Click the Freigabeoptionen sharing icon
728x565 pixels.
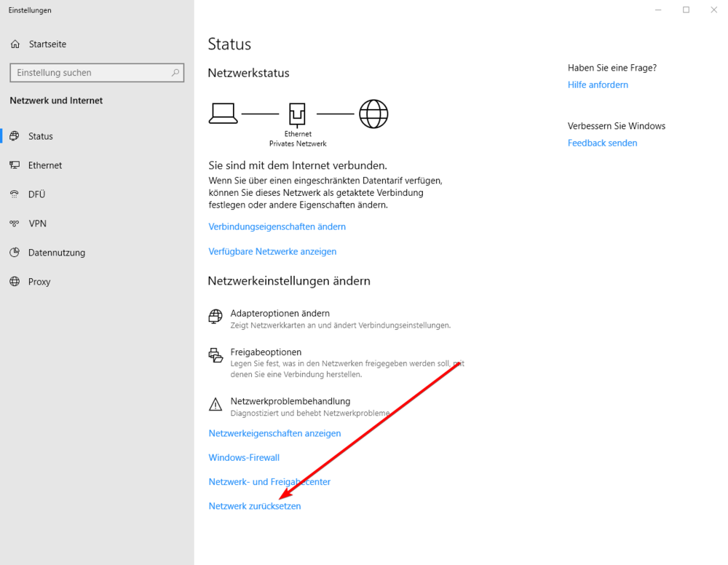pyautogui.click(x=215, y=355)
